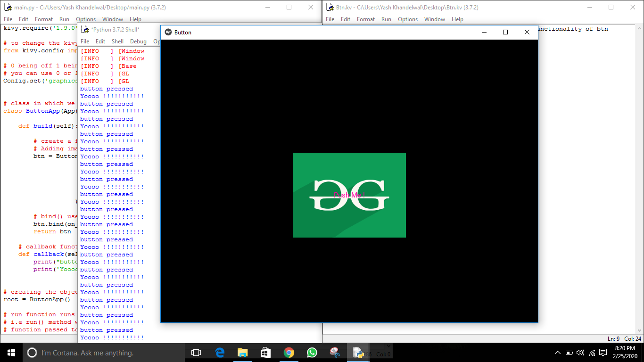Screen dimensions: 644x362
Task: Open Shell menu in Python Shell window
Action: point(118,41)
